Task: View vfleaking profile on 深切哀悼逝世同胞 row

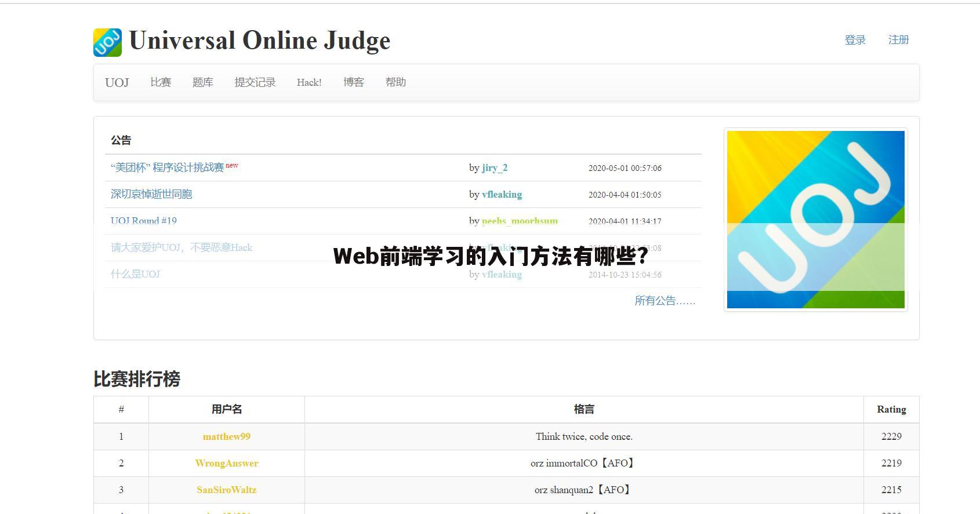Action: point(502,195)
